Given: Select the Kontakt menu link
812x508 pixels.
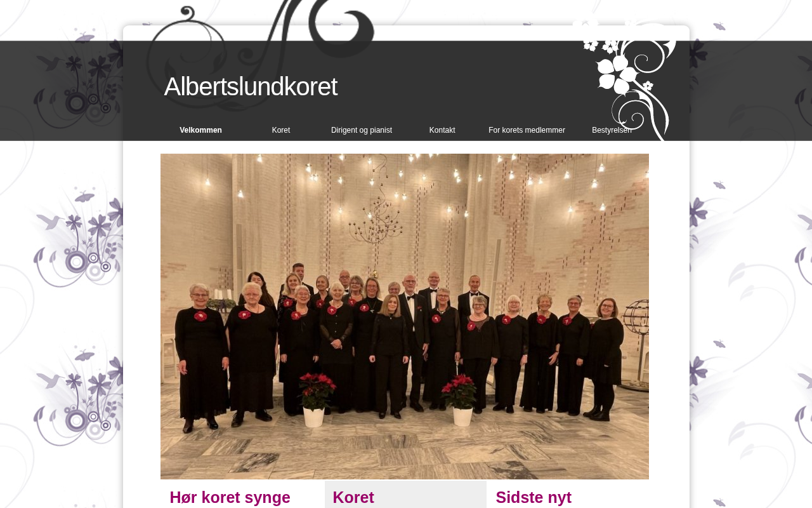Looking at the screenshot, I should [x=442, y=130].
